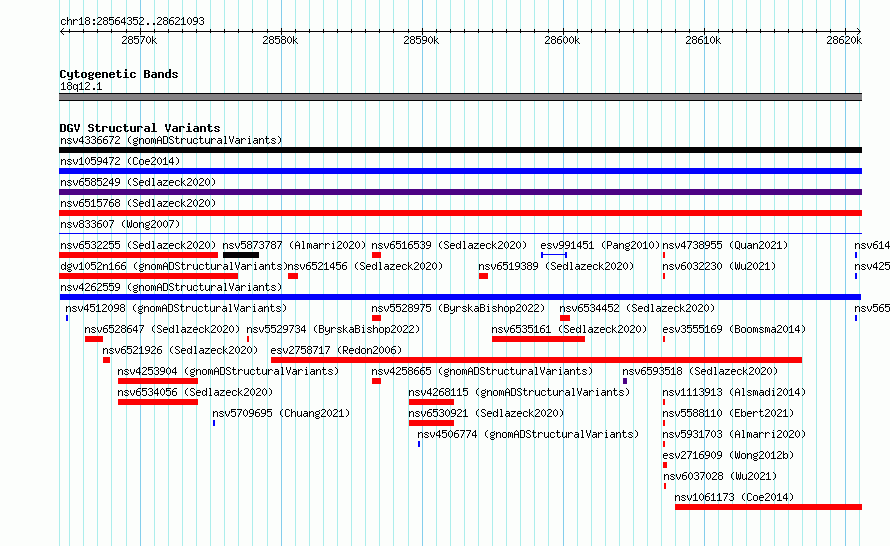
Task: Click nsv6534056 (Sedlazeck2020) label
Action: pos(195,392)
